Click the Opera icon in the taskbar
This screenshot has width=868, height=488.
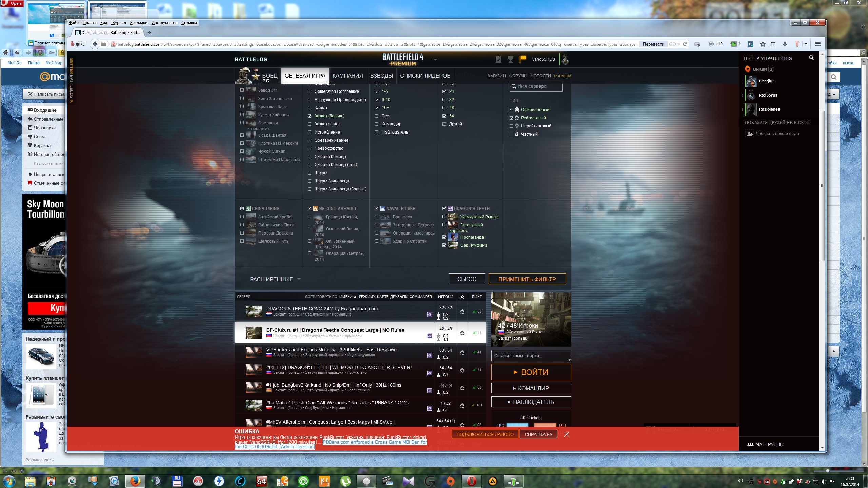(x=472, y=481)
